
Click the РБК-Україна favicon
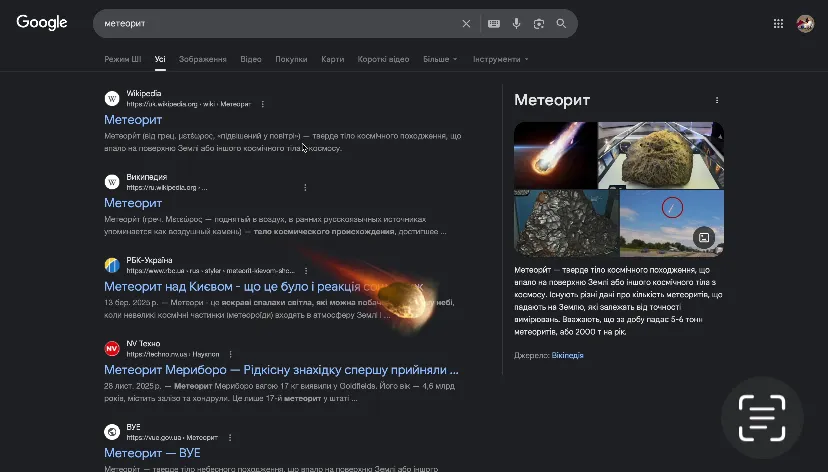point(112,265)
